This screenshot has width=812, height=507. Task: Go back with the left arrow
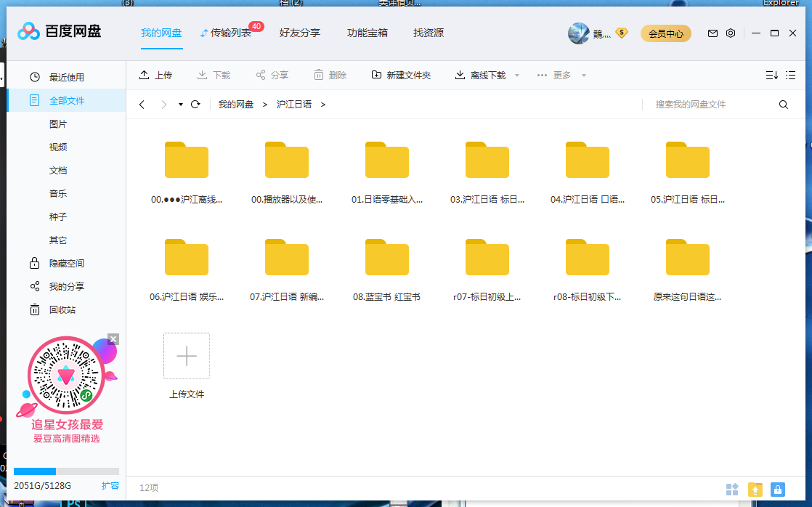(x=142, y=105)
